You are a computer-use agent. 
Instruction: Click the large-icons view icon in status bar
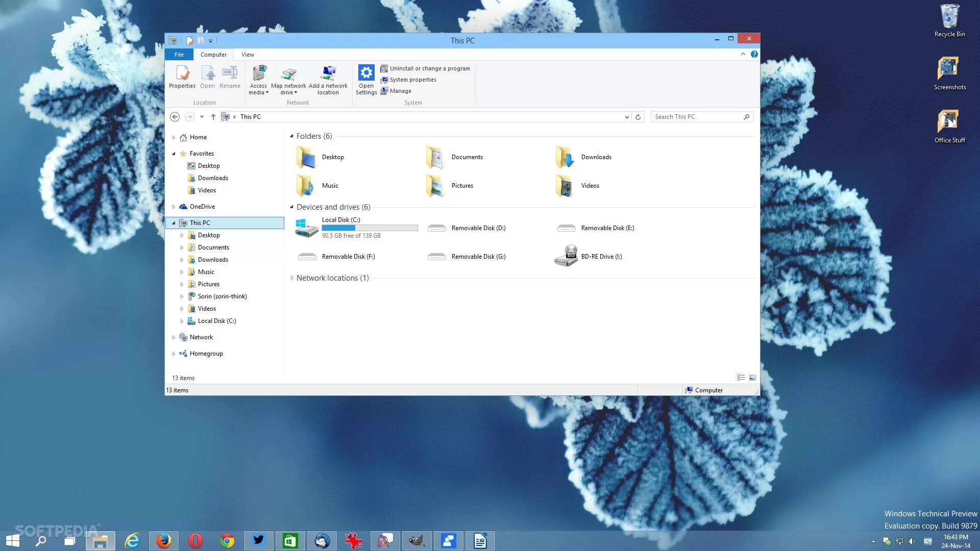(x=752, y=377)
